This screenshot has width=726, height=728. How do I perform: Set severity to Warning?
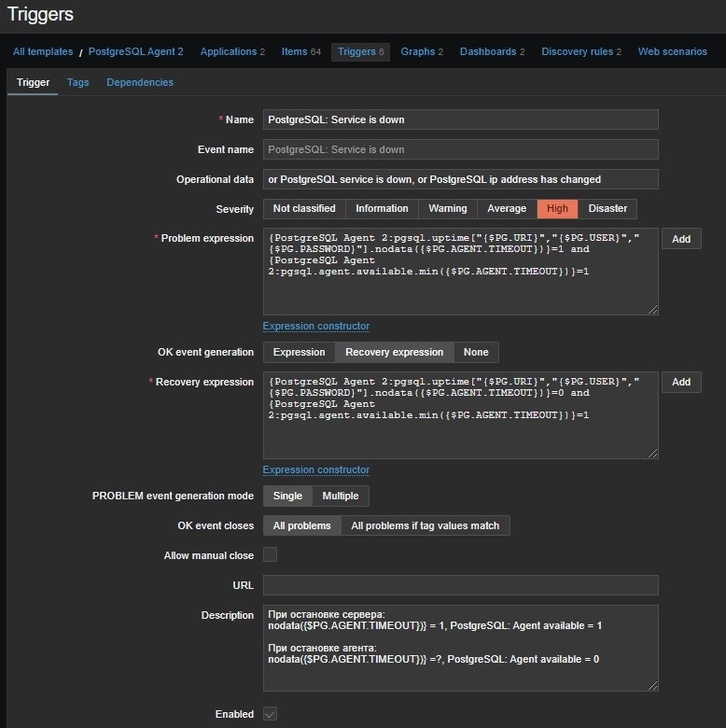(x=448, y=208)
